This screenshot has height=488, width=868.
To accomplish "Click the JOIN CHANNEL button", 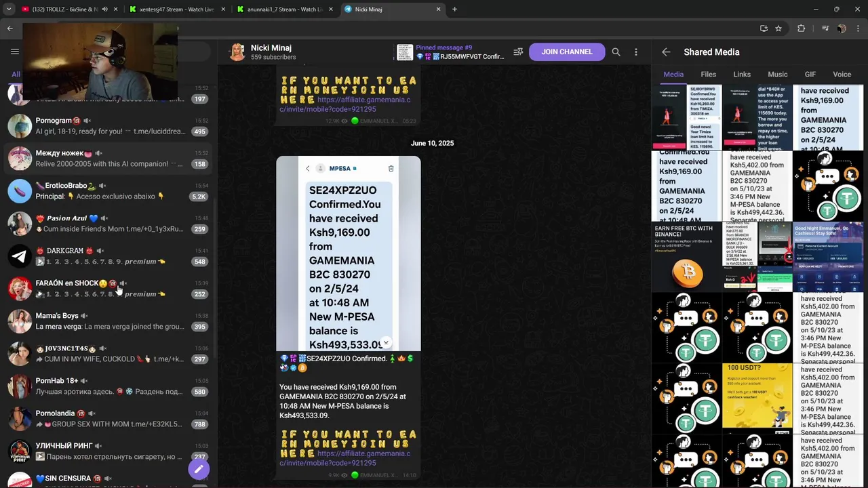I will [x=567, y=52].
